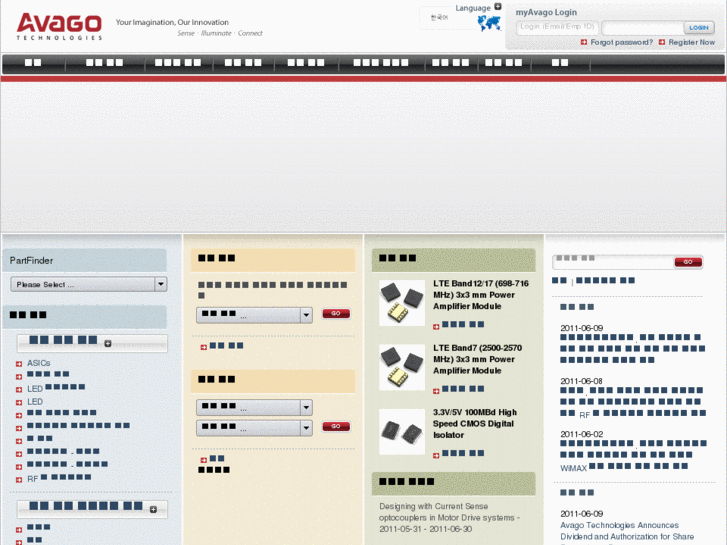Screen dimensions: 727x545
Task: Open the RF category link
Action: coord(59,478)
